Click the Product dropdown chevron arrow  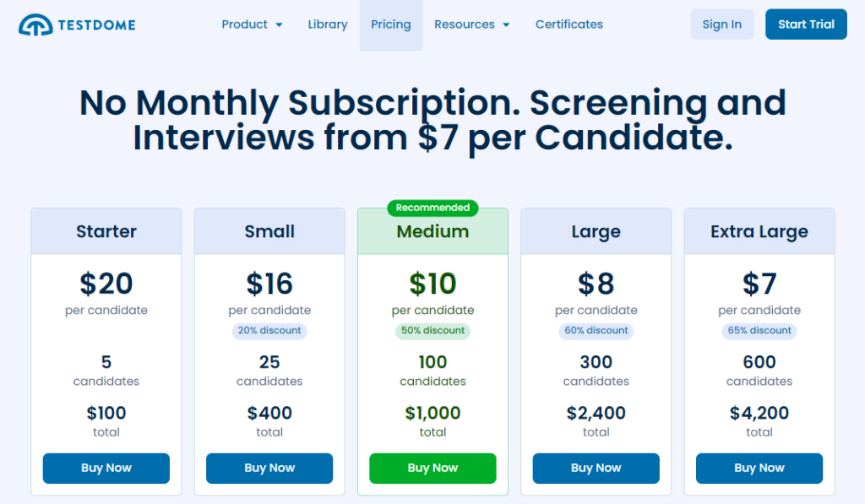[x=280, y=25]
